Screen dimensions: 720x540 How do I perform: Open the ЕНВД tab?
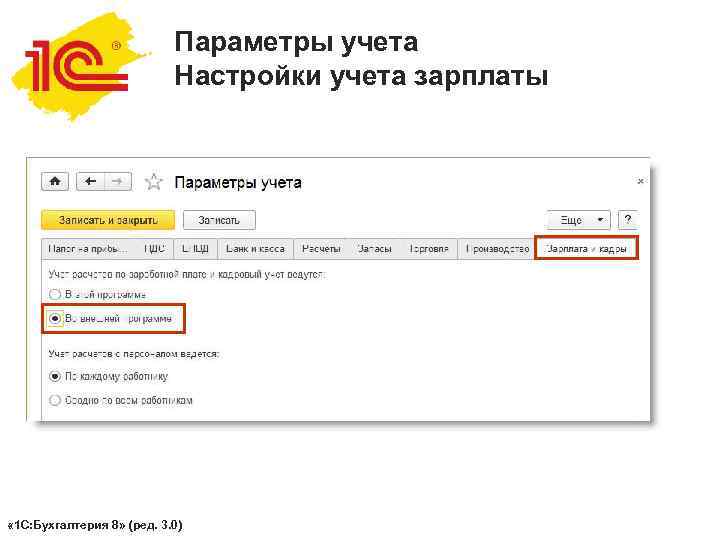click(196, 249)
